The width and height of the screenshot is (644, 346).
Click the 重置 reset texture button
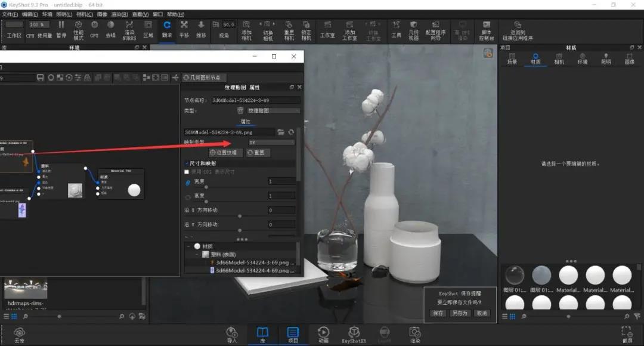(x=258, y=153)
